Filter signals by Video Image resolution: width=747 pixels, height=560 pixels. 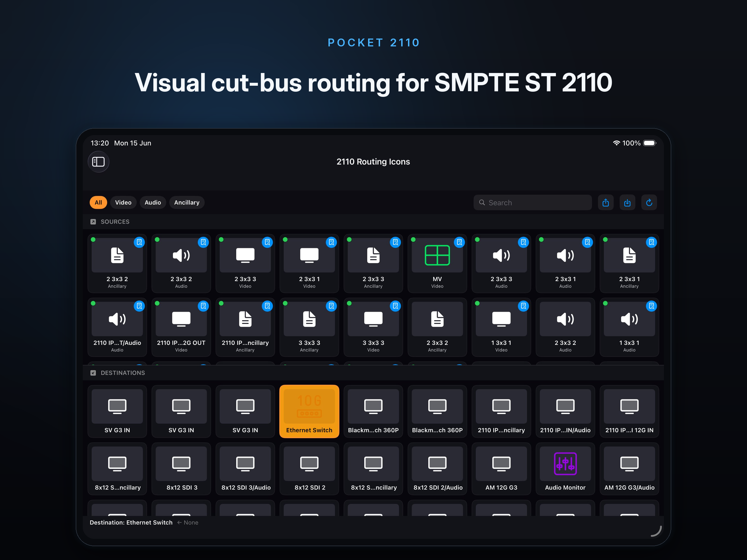(x=123, y=202)
